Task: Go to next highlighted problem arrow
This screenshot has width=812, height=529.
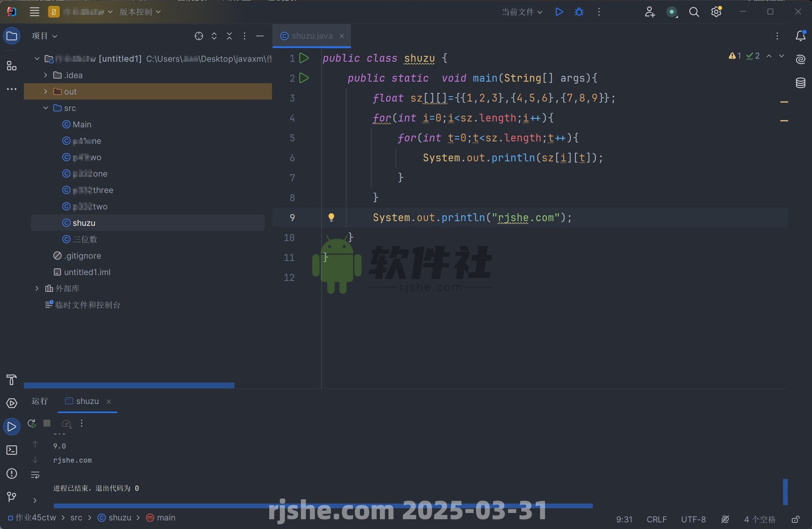Action: coord(782,56)
